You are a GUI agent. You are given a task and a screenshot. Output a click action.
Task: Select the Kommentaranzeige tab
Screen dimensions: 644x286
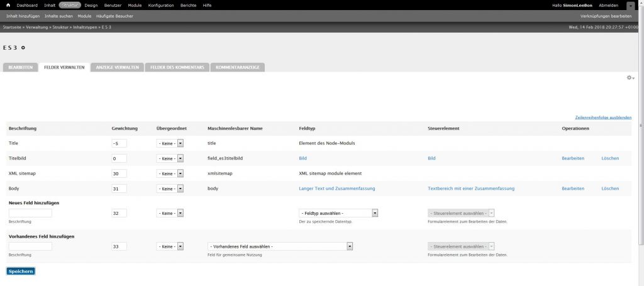click(237, 67)
